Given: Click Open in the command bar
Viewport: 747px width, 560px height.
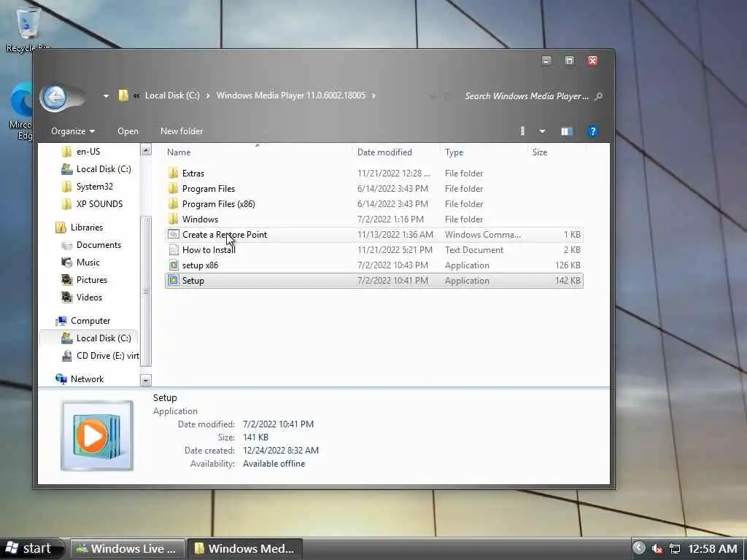Looking at the screenshot, I should [128, 131].
